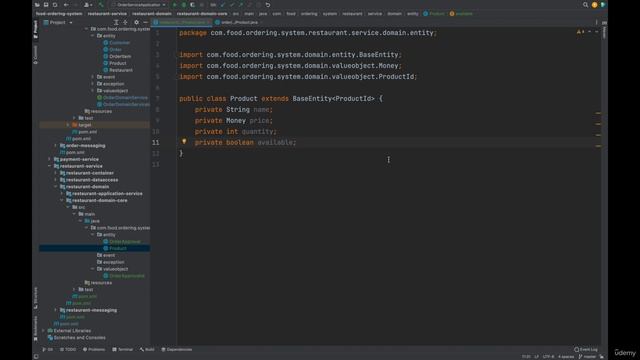Click the Open folder toolbar icon
This screenshot has height=360, width=640.
[37, 5]
